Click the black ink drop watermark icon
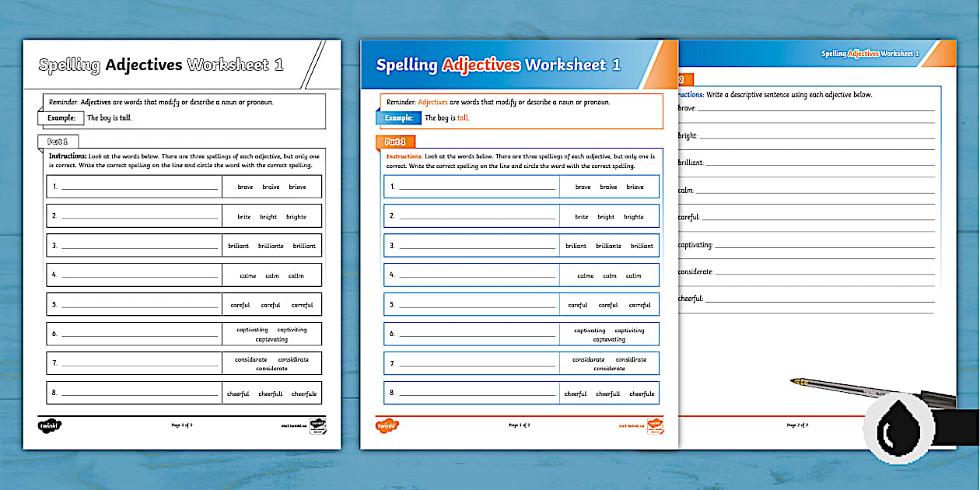This screenshot has width=980, height=490. (x=898, y=430)
